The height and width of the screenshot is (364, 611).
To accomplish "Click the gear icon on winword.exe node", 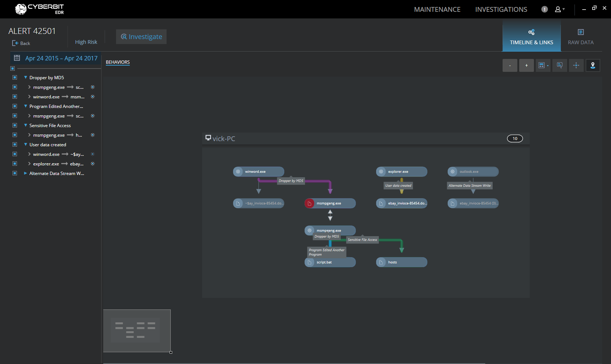I will (238, 172).
